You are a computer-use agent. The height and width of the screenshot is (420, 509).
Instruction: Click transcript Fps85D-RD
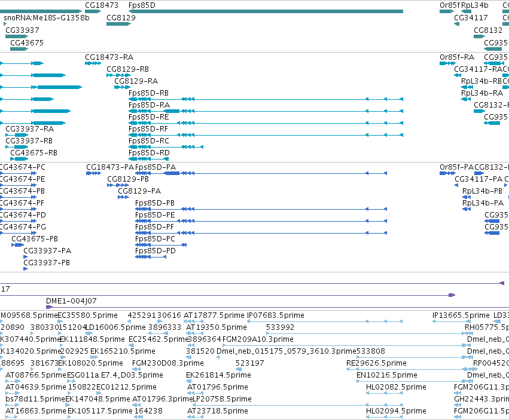[x=149, y=153]
